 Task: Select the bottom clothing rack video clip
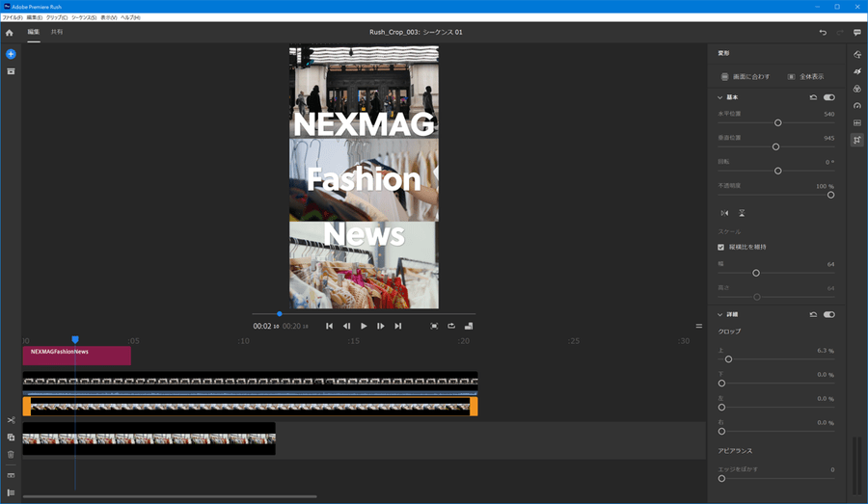(149, 438)
